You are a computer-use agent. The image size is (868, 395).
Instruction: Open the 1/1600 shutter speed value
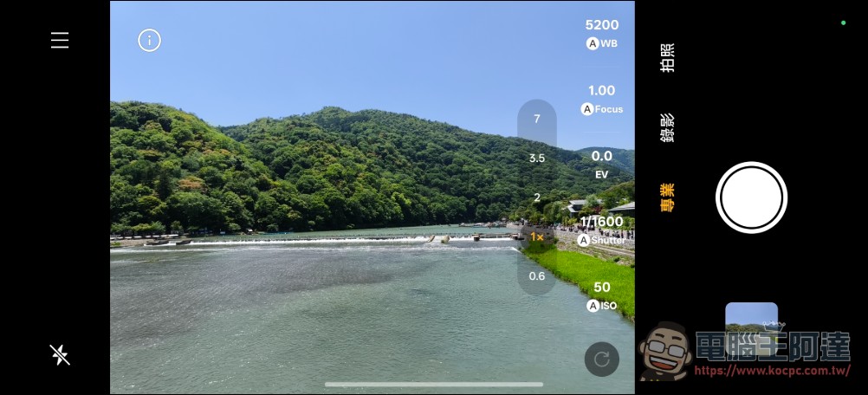(602, 222)
